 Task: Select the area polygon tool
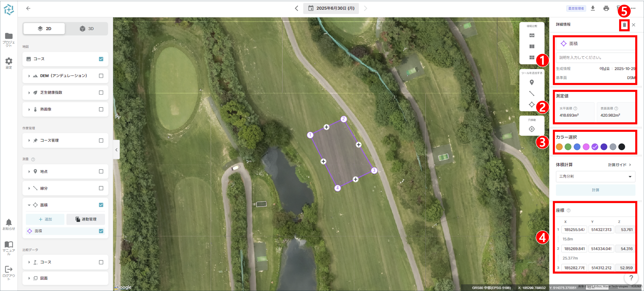(x=532, y=104)
